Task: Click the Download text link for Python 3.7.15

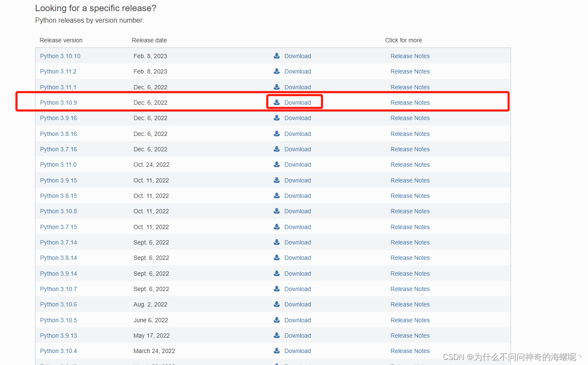Action: point(297,227)
